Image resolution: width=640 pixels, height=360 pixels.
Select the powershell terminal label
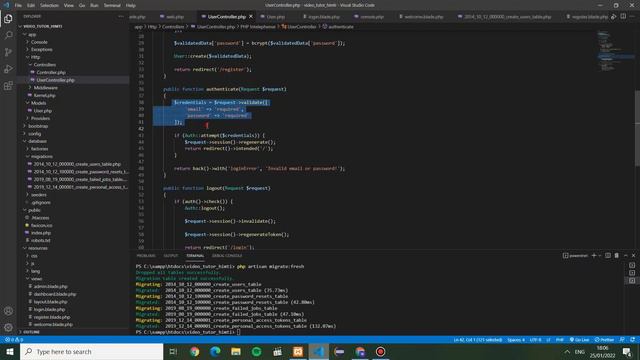click(576, 256)
